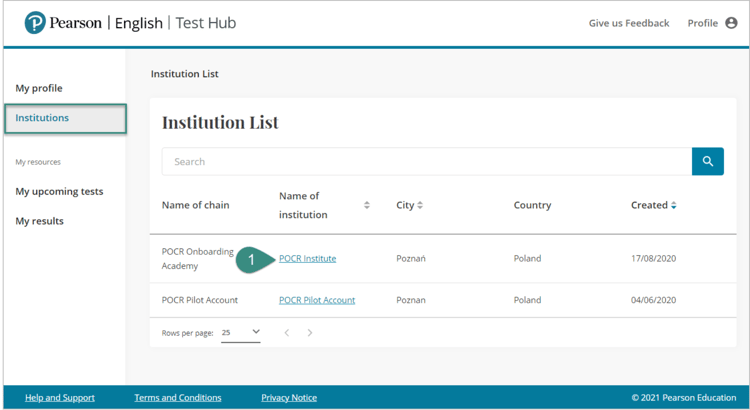750x410 pixels.
Task: Open Terms and Conditions footer link
Action: click(x=178, y=398)
